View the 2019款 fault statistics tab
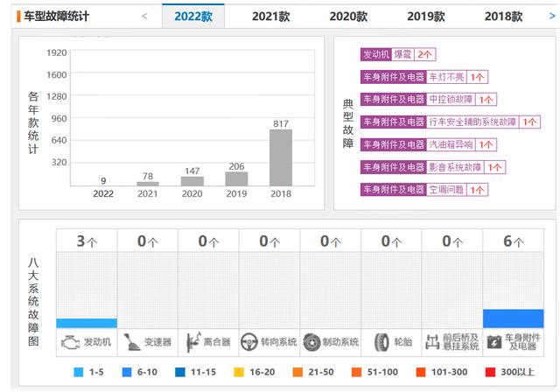The width and height of the screenshot is (560, 392). coord(426,16)
